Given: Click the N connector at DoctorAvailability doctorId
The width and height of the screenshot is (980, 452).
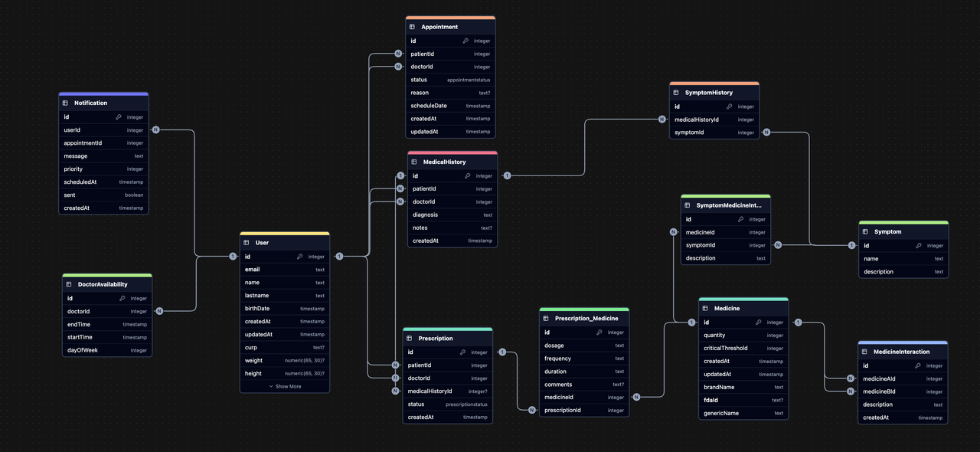Looking at the screenshot, I should pyautogui.click(x=159, y=311).
